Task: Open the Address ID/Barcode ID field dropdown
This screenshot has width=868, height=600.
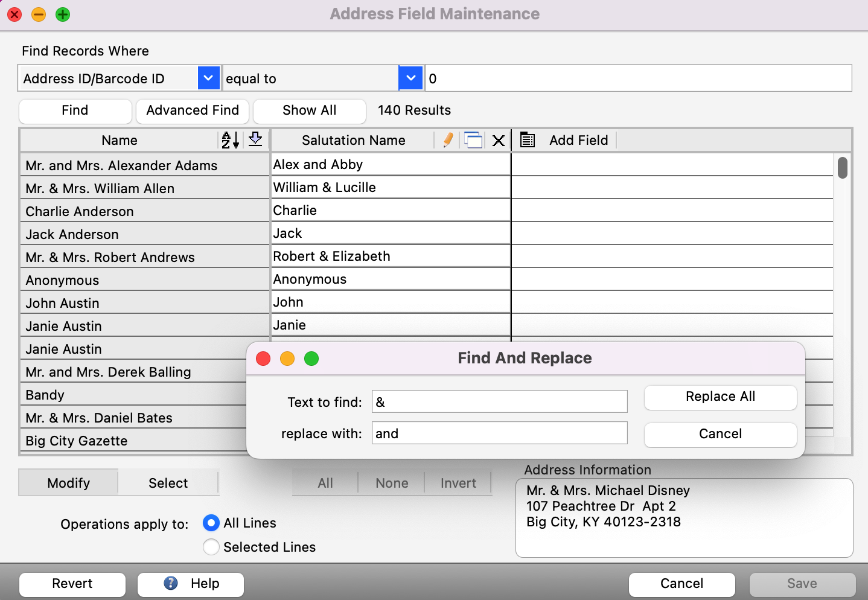Action: [208, 78]
